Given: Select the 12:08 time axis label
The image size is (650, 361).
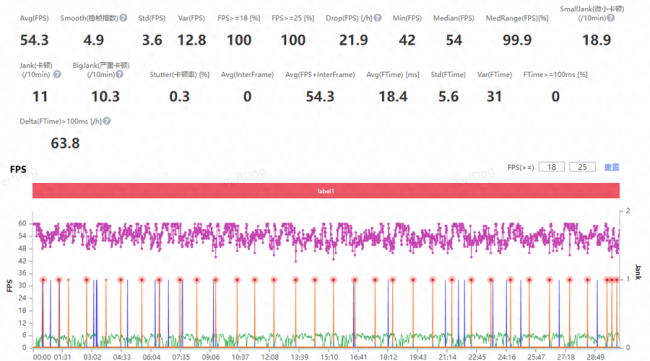Looking at the screenshot, I should point(270,357).
